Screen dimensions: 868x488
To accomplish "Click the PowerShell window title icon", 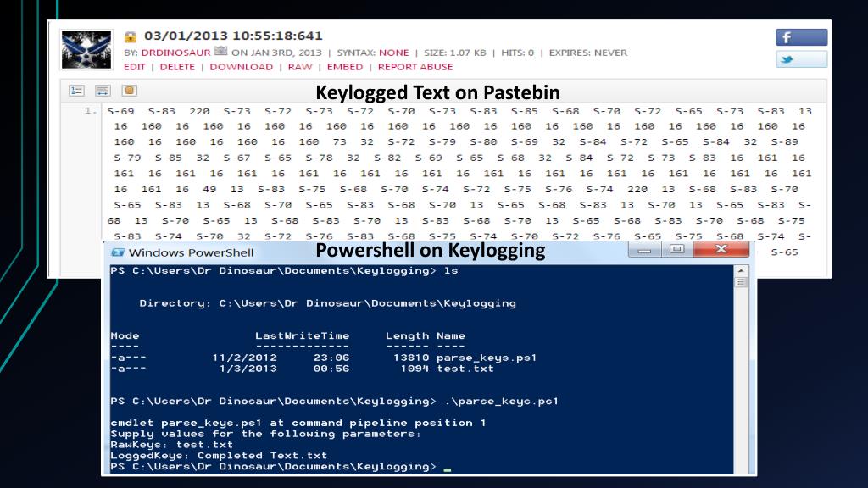I will click(117, 252).
